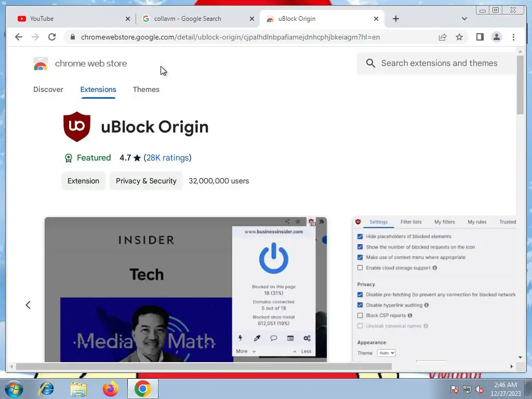This screenshot has width=532, height=399.
Task: Open the Themes section
Action: 146,89
